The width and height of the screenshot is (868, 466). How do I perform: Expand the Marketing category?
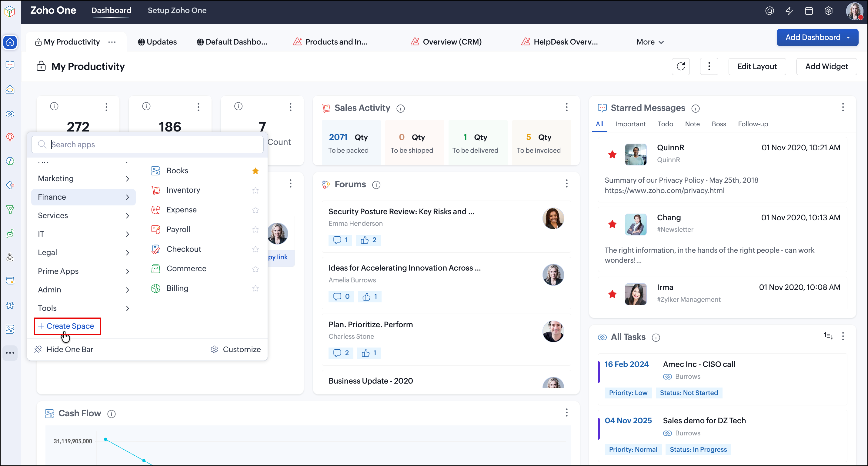[x=83, y=178]
